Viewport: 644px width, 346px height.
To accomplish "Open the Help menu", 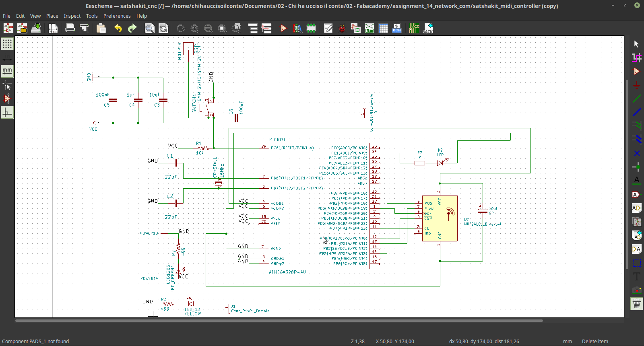I will tap(142, 16).
